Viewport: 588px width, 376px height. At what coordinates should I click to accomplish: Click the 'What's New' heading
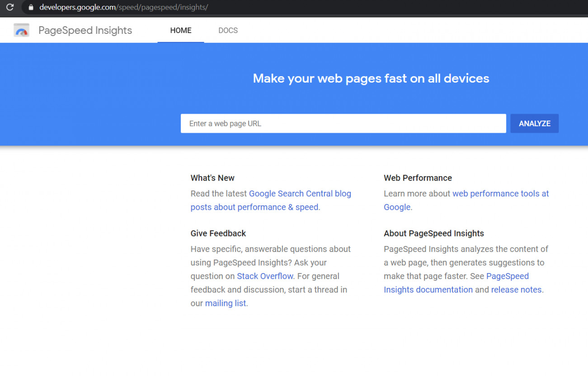[212, 178]
